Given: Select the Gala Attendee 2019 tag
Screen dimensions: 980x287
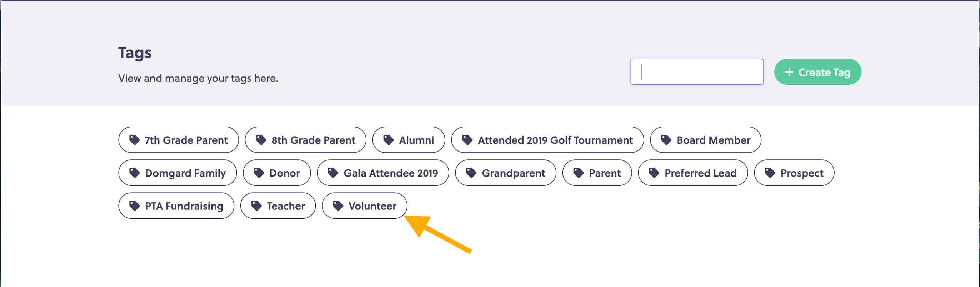Looking at the screenshot, I should (383, 173).
